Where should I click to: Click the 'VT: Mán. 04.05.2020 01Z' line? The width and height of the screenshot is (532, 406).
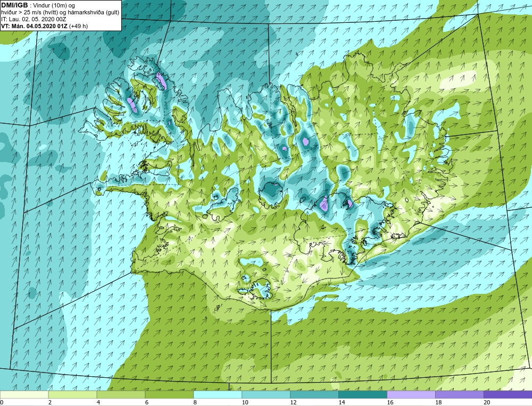(34, 26)
